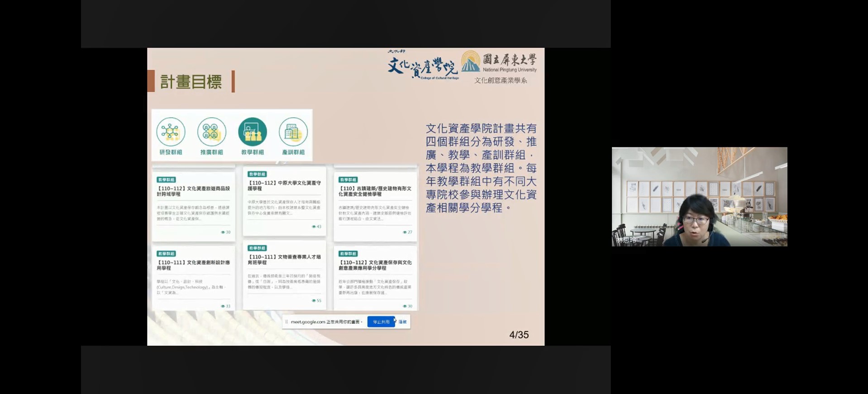Open the 古蹟建築/歷史建物 安全健檢學程 card
Viewport: 868px width, 394px height.
[375, 191]
